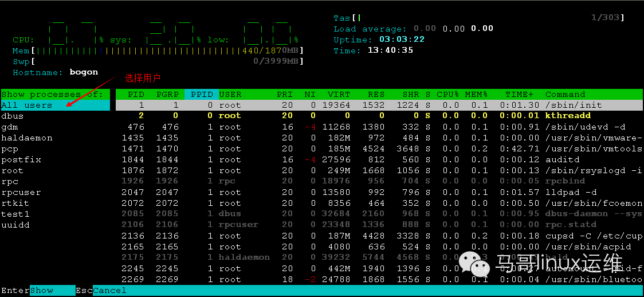Viewport: 644px width, 297px height.
Task: Click the PRI column header
Action: (285, 95)
